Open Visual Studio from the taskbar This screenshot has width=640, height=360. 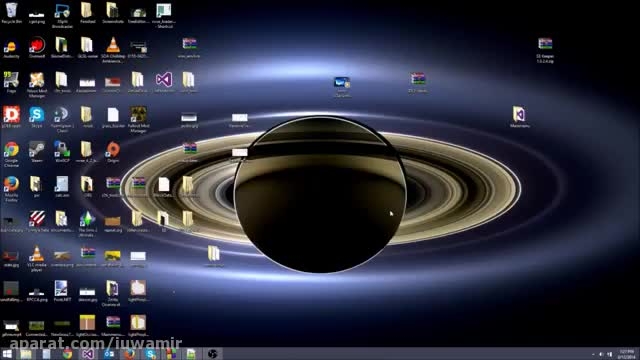[x=88, y=354]
